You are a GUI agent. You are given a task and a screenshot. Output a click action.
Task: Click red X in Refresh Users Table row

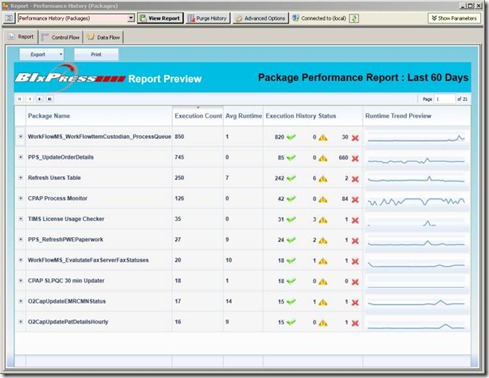(355, 179)
